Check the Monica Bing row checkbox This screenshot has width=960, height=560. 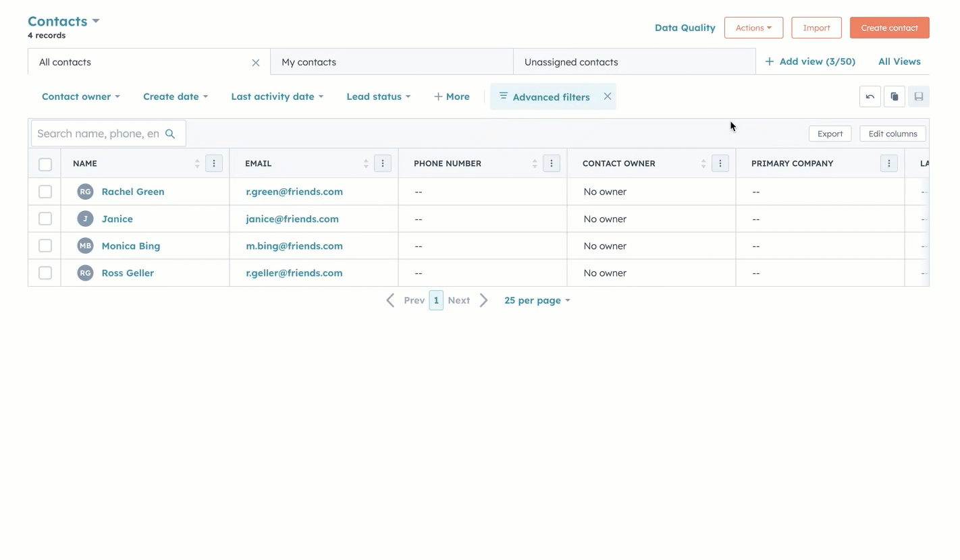(45, 246)
